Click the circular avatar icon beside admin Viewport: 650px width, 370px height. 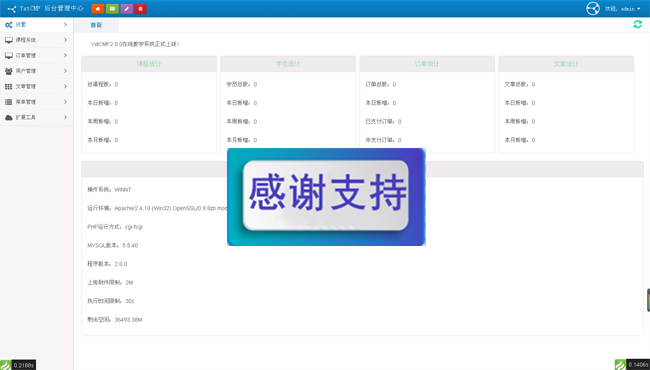[x=593, y=9]
